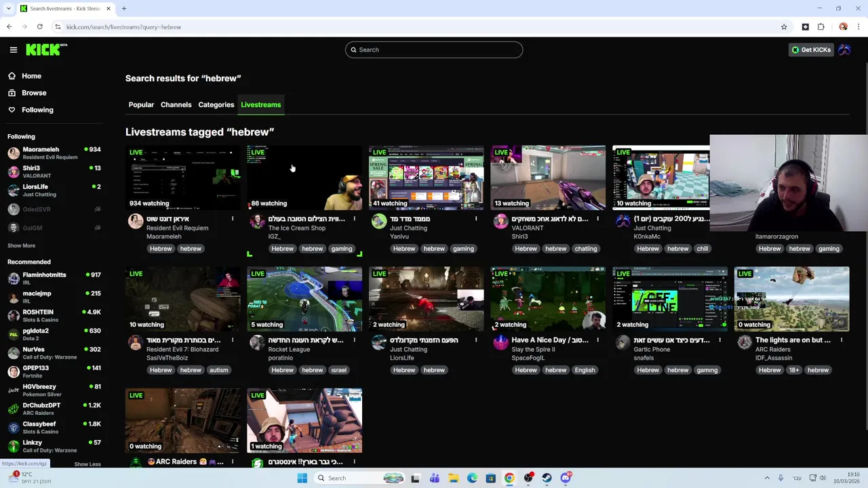Switch to the Channels tab
868x488 pixels.
(x=176, y=105)
